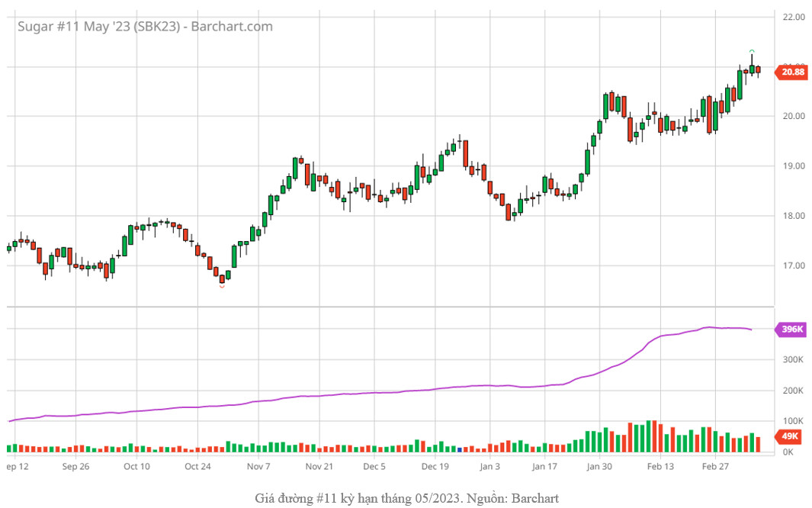
Task: Click the red low marker below the lowest candle
Action: point(222,286)
